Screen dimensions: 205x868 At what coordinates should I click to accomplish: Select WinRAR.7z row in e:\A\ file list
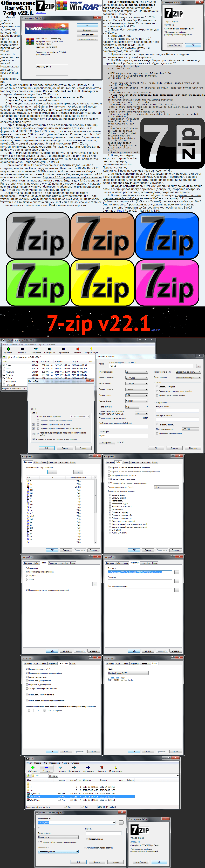81,797
